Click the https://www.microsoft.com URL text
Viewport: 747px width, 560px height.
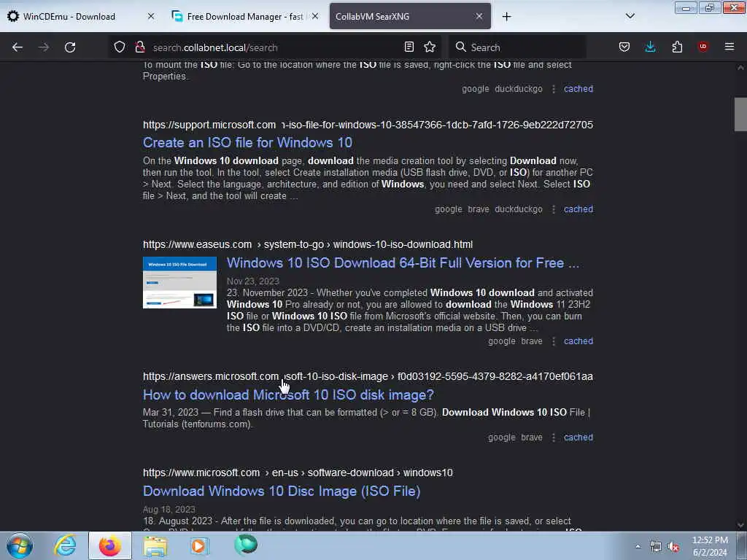click(201, 472)
